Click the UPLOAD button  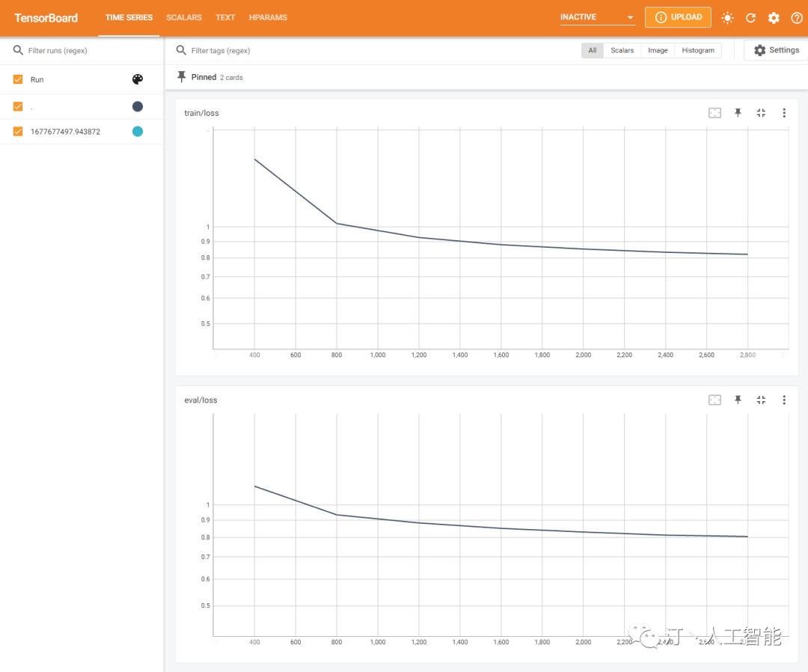click(678, 17)
